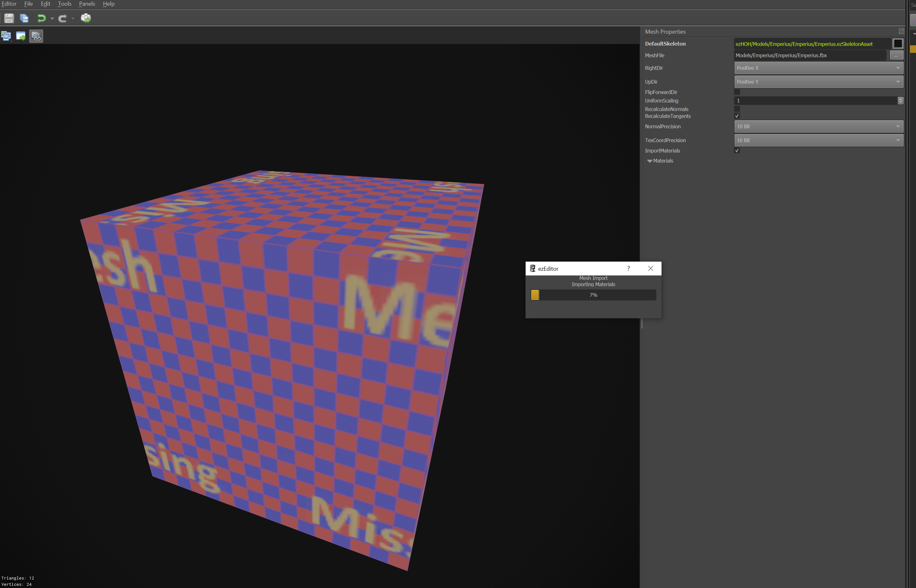
Task: Click the Mesh Properties panel float icon
Action: [901, 31]
